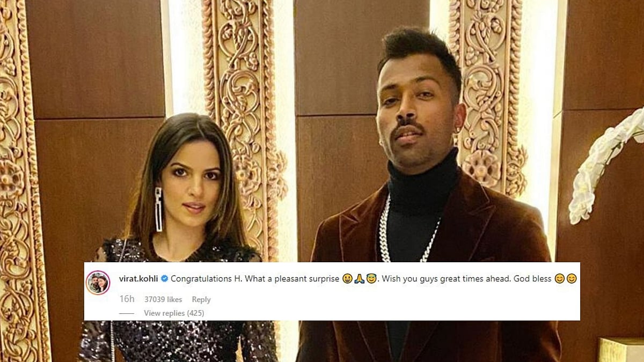Click the last blushing emoji in comment

[572, 279]
